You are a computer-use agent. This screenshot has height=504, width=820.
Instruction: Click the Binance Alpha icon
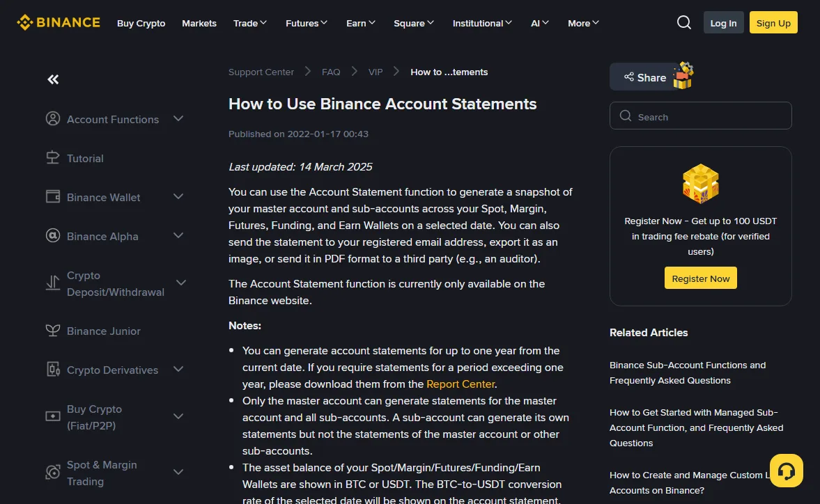[x=53, y=235]
